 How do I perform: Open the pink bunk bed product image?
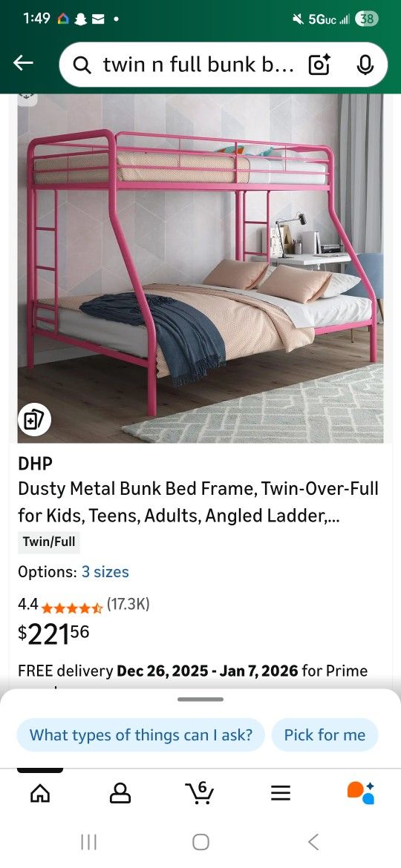pos(200,269)
